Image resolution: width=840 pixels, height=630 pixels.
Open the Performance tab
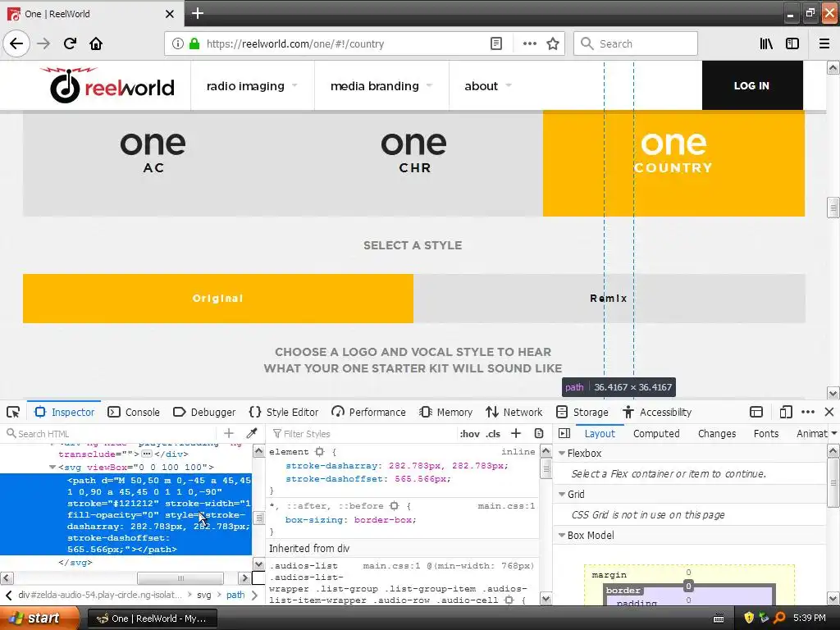368,412
